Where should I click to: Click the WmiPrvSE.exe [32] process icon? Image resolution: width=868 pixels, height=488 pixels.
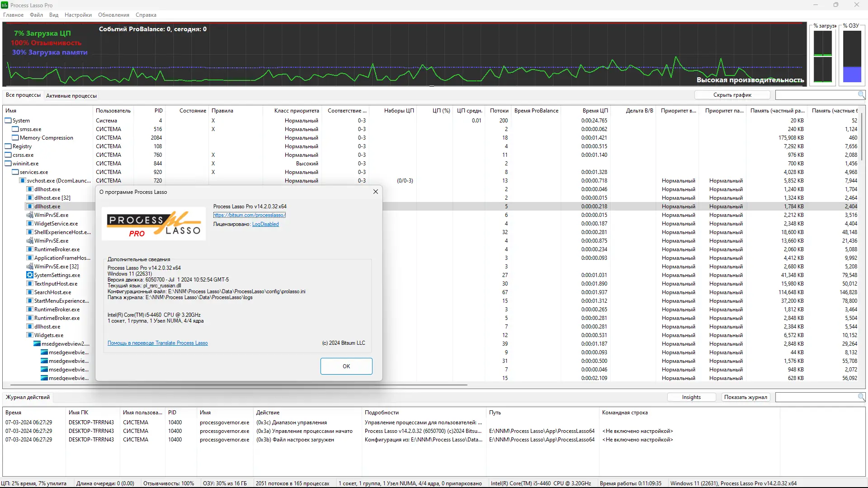30,267
